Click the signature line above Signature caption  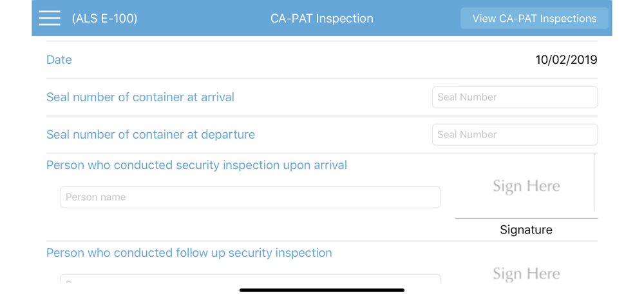click(526, 219)
